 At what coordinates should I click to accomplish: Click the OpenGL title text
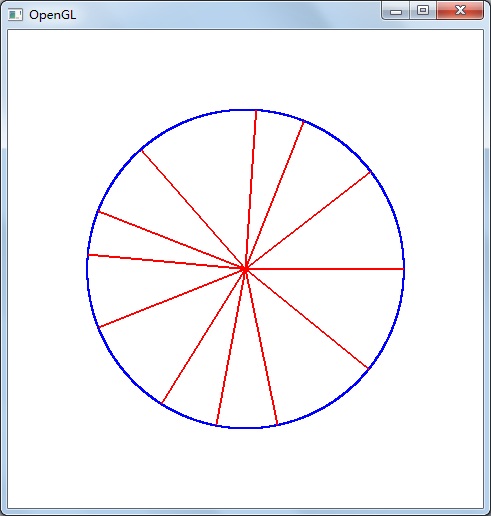(53, 15)
